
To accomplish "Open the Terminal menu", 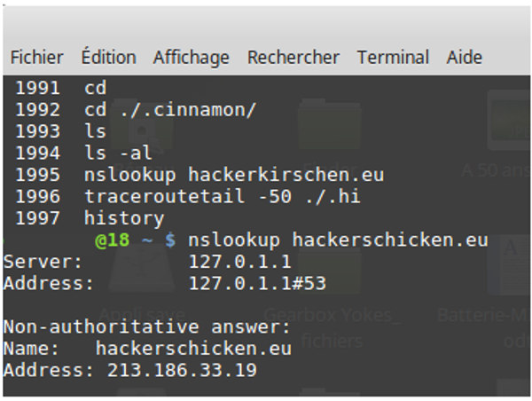I will (x=393, y=57).
